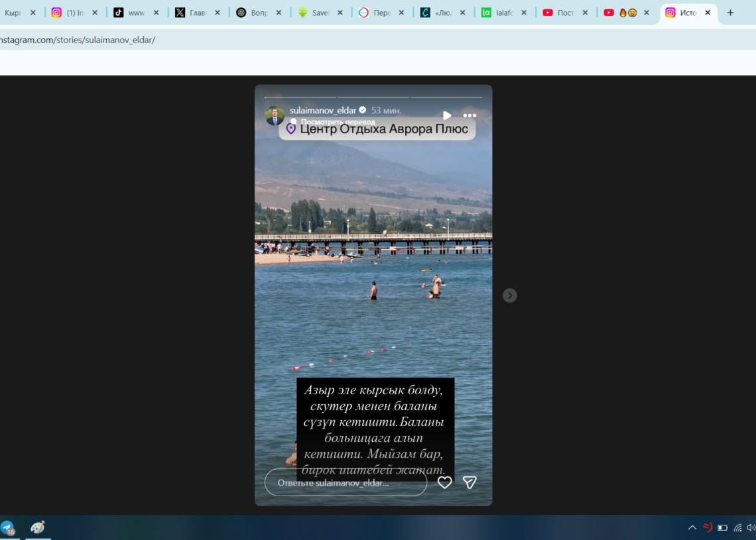
Task: Close the active Instagram 'Исто' tab
Action: 708,13
